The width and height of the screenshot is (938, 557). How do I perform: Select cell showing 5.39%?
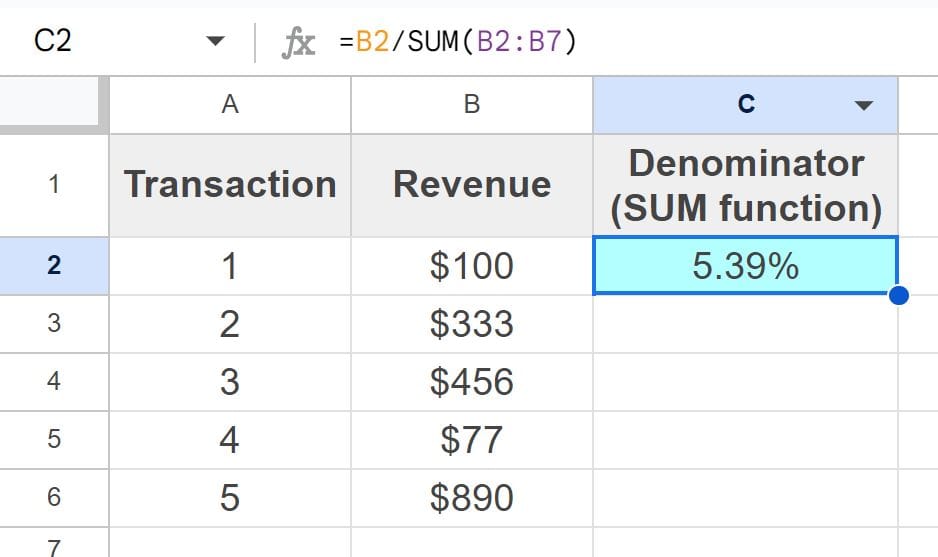(x=745, y=266)
